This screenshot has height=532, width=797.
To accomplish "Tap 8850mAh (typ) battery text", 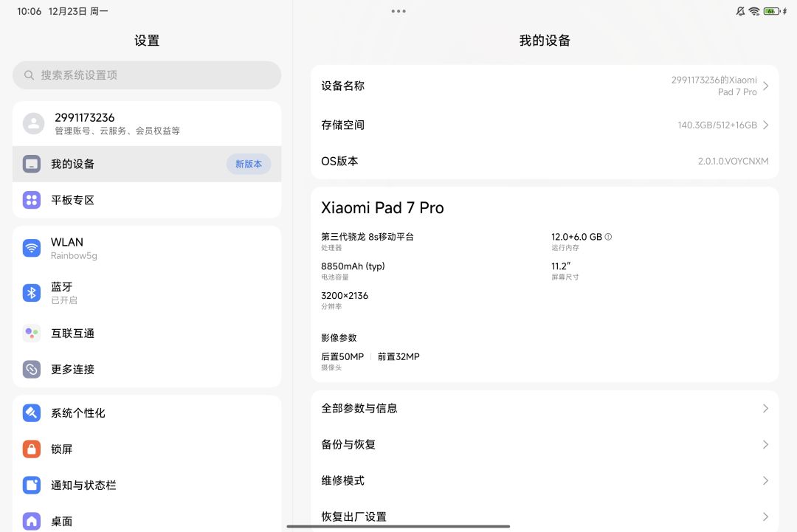I will 353,266.
